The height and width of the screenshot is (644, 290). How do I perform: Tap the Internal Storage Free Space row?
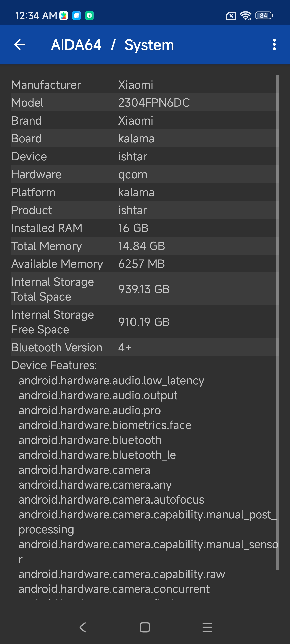click(x=145, y=322)
